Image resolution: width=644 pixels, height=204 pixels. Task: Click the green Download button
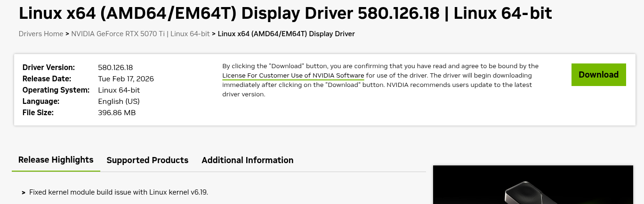[598, 75]
